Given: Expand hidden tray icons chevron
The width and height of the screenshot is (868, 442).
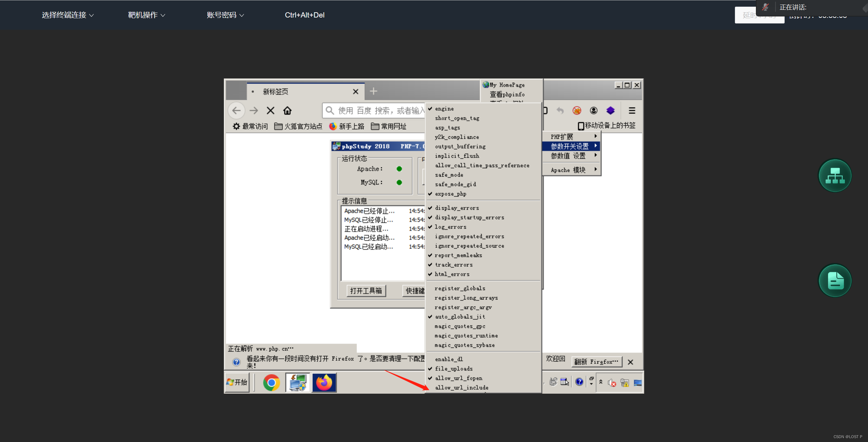Looking at the screenshot, I should click(601, 382).
